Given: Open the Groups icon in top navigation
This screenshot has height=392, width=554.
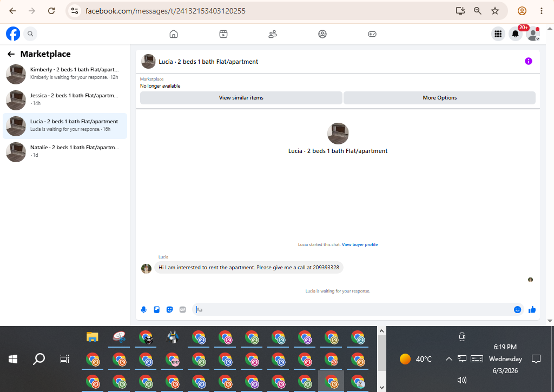Looking at the screenshot, I should 322,34.
